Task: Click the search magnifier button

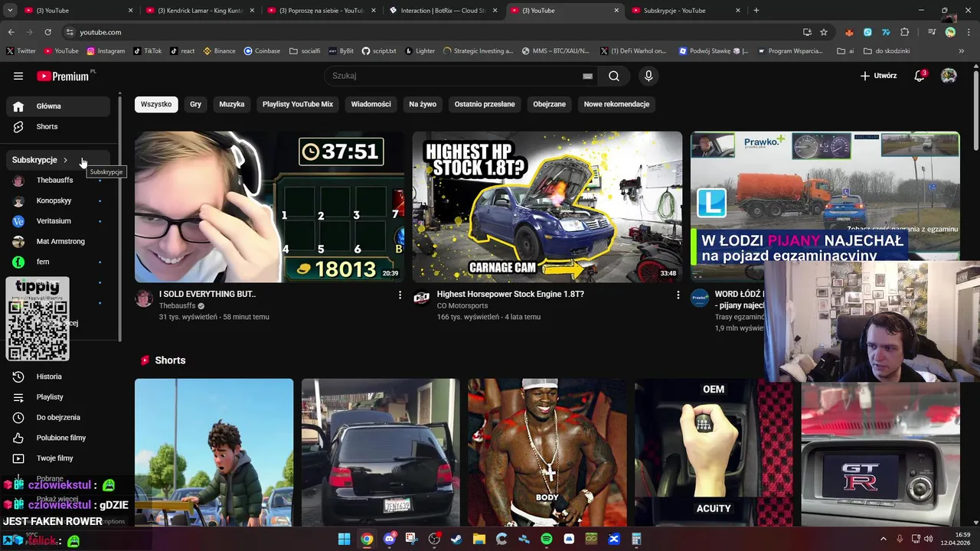Action: click(x=614, y=76)
